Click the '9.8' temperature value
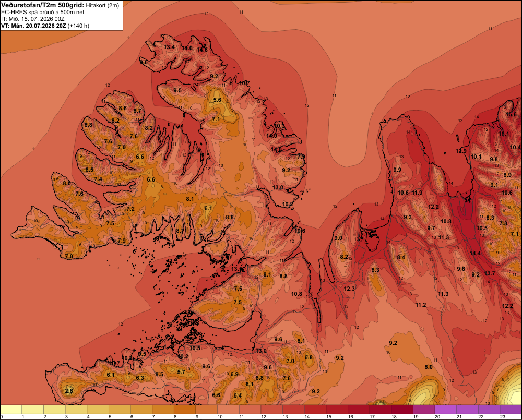 pos(494,159)
